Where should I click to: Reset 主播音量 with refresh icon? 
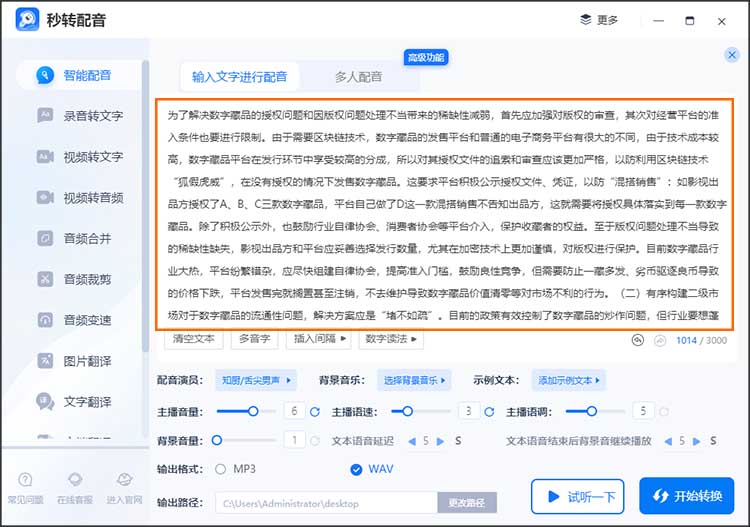pos(315,412)
